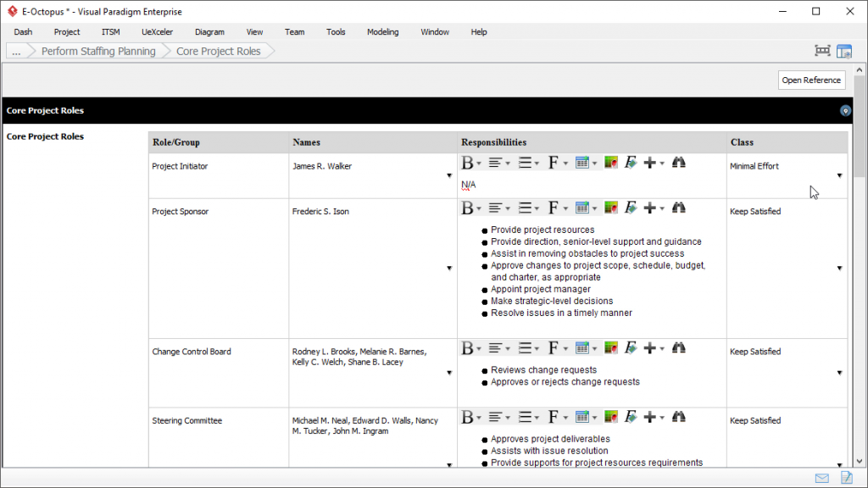
Task: Toggle bullet list formatting for Project Initiator responsibilities
Action: tap(525, 162)
